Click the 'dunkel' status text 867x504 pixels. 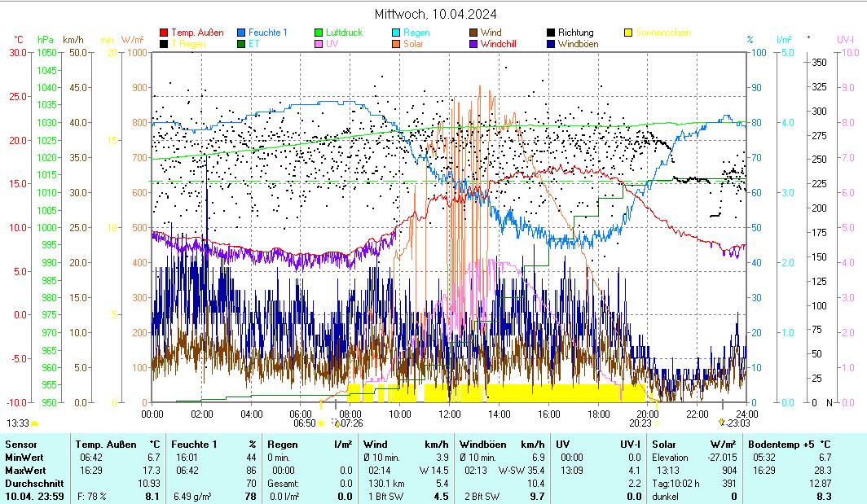(665, 496)
